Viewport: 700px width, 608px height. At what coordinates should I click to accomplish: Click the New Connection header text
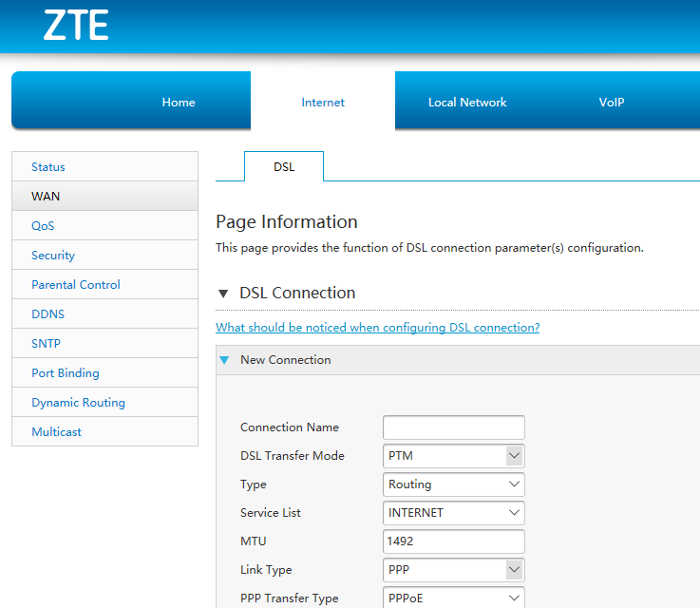coord(286,360)
